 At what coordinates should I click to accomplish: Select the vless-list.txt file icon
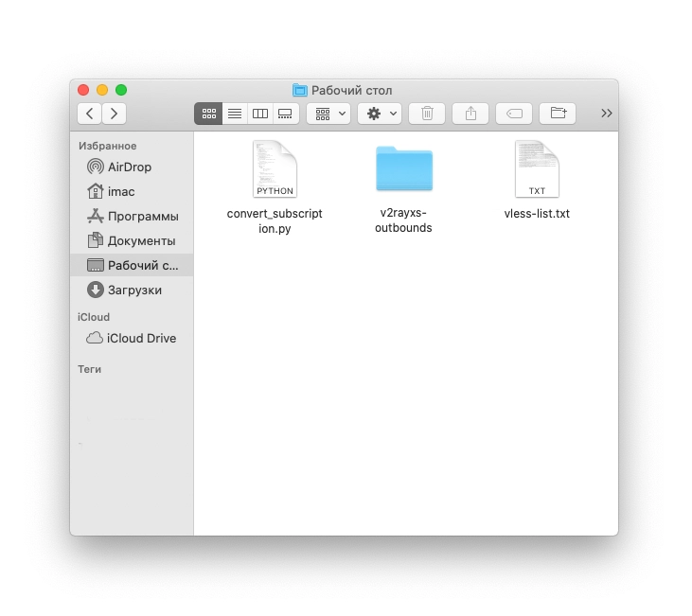(537, 169)
